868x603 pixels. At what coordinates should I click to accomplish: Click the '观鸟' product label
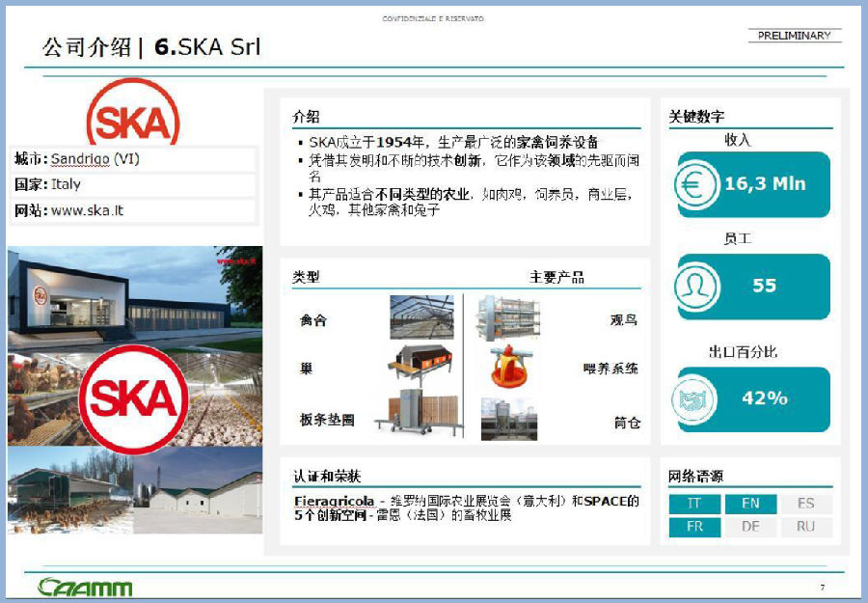click(x=624, y=320)
